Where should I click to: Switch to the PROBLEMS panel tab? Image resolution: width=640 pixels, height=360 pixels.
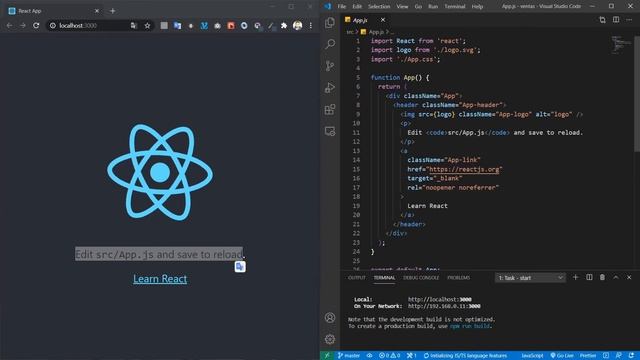tap(458, 278)
